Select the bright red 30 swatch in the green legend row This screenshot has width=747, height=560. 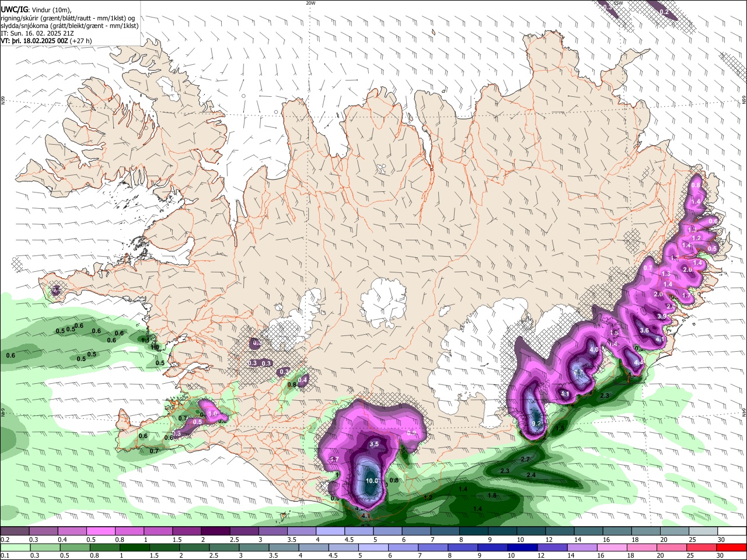click(x=732, y=547)
